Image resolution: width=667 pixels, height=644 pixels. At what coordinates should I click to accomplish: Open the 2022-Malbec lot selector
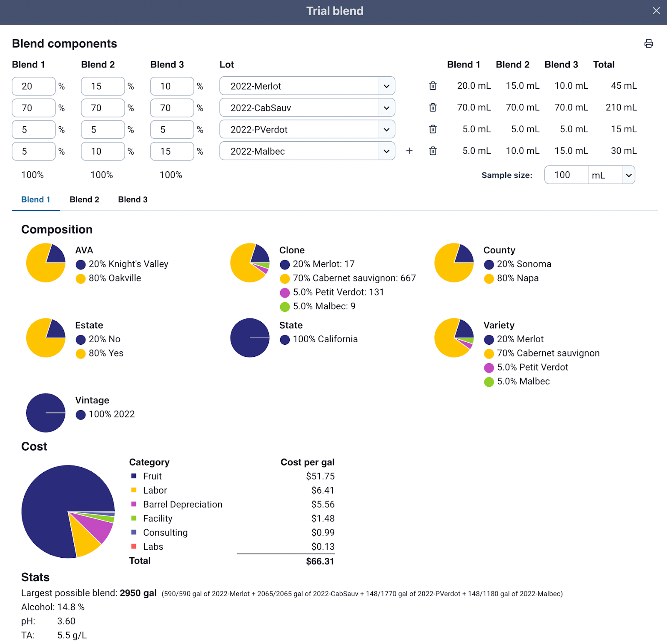(307, 151)
